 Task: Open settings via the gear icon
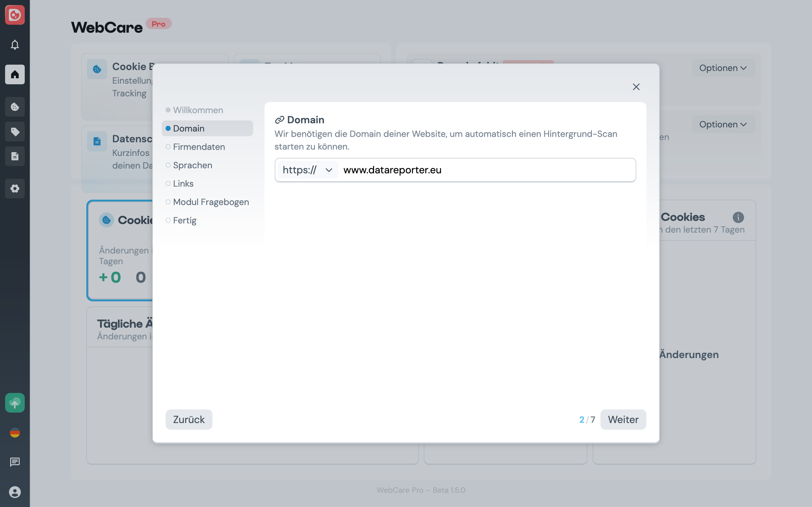point(15,189)
